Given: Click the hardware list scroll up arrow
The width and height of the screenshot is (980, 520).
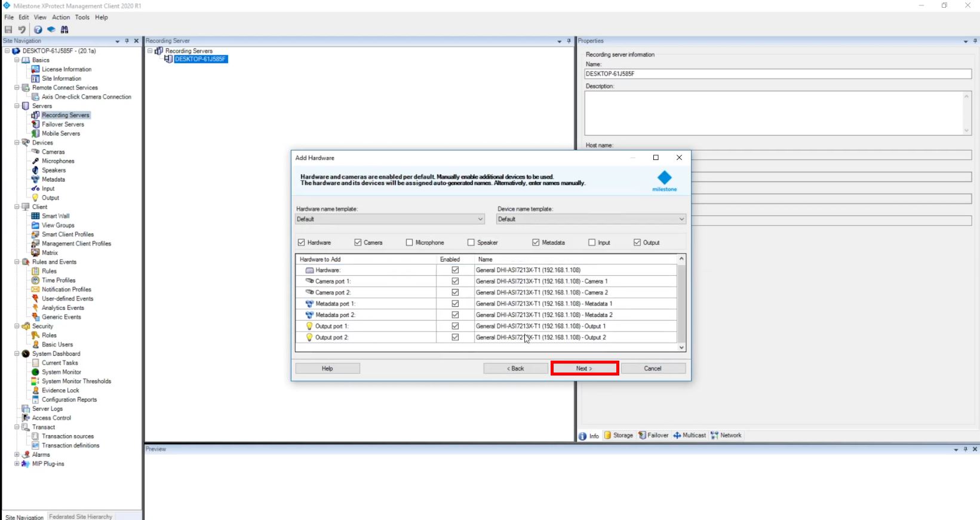Looking at the screenshot, I should pos(681,259).
